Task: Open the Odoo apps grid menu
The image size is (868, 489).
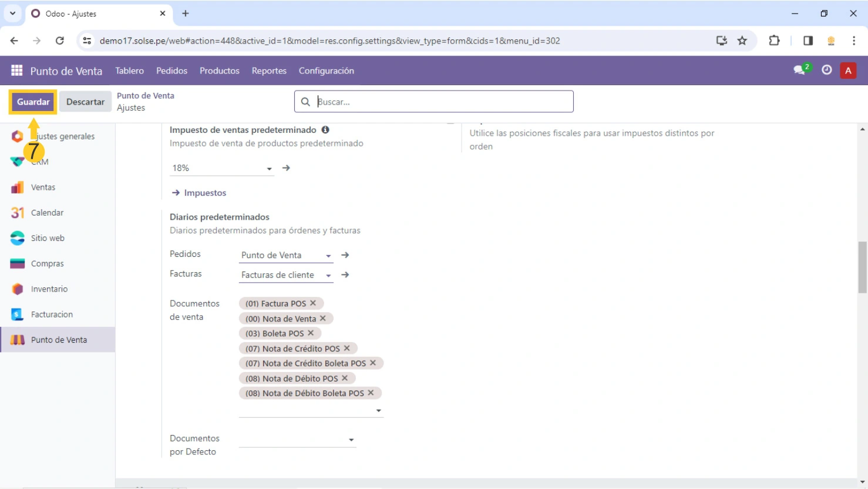Action: (x=16, y=71)
